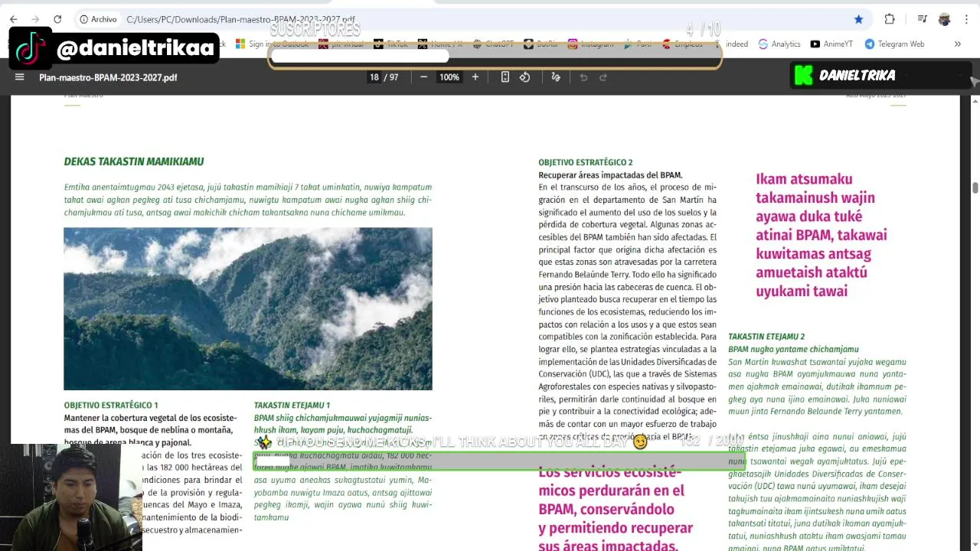Reload the PDF page
Viewport: 980px width, 551px height.
point(57,19)
